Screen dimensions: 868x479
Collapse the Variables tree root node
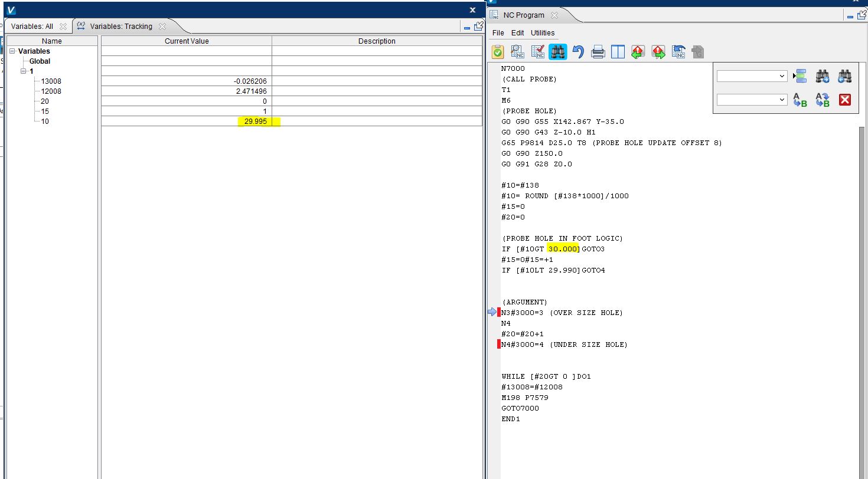(x=12, y=51)
